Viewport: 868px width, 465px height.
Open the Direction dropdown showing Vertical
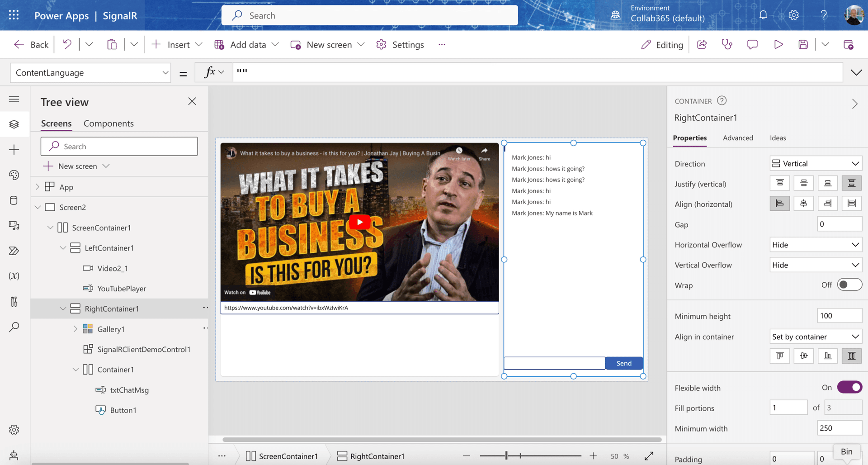[815, 163]
